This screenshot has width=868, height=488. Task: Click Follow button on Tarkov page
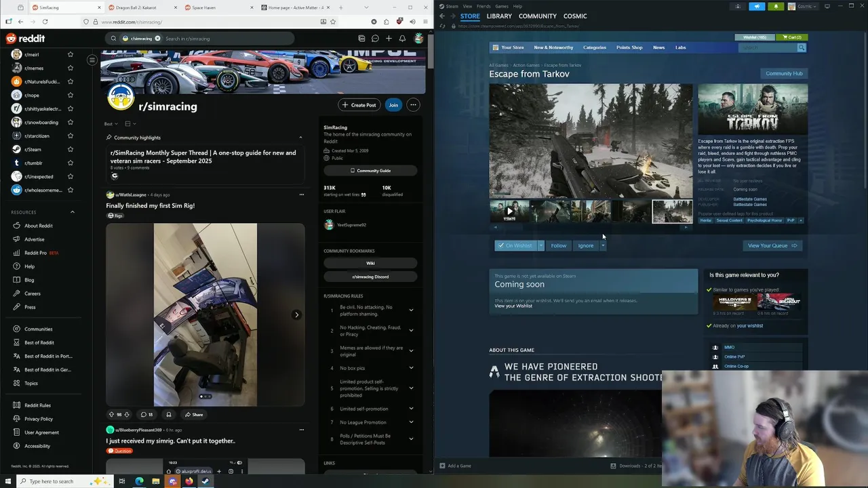tap(559, 245)
